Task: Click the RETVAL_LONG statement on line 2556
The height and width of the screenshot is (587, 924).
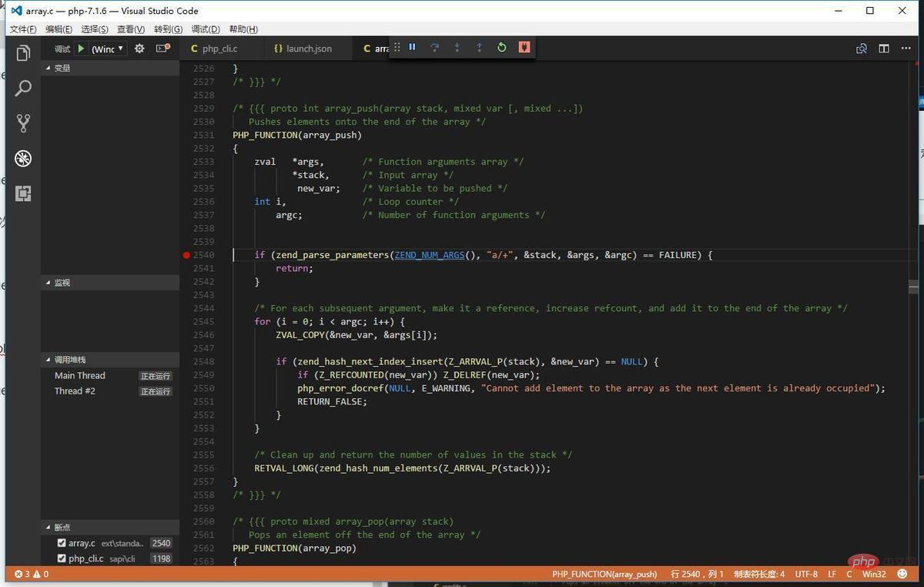Action: tap(403, 468)
